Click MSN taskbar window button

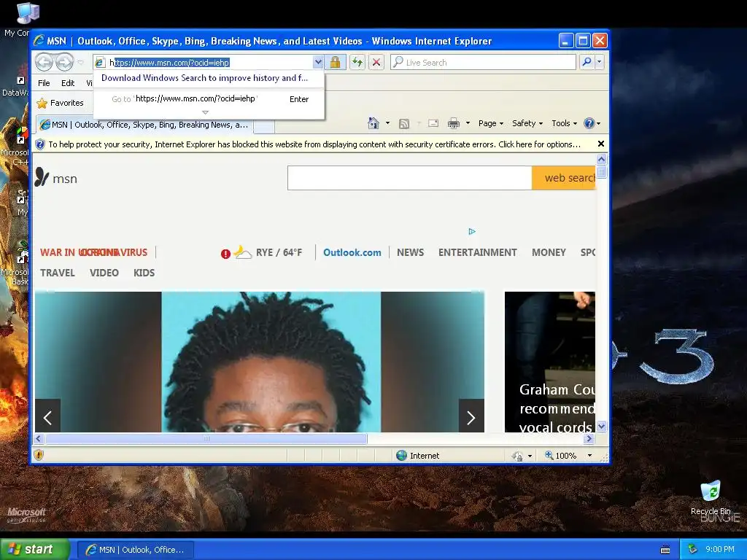pos(135,550)
